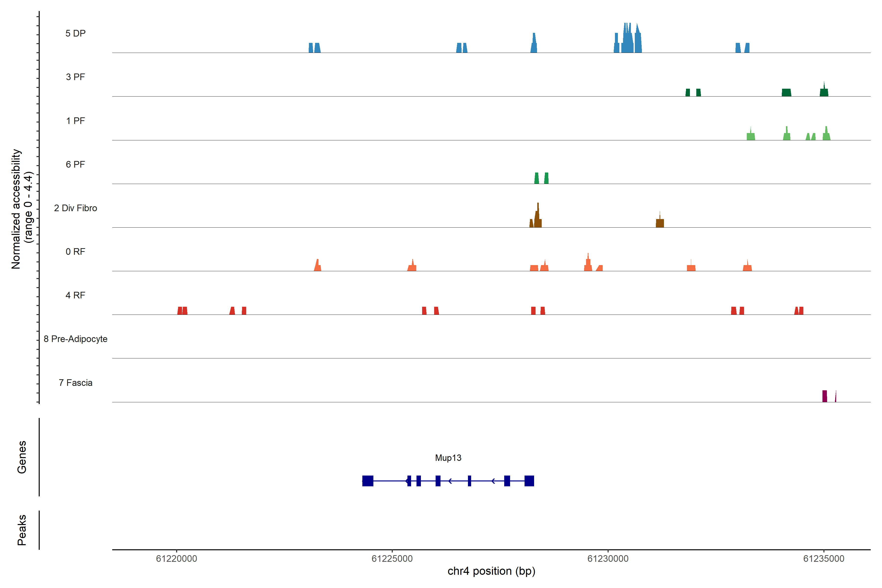Select the 8 Pre-Adipocyte label
Viewport: 882px width, 588px height.
point(75,339)
